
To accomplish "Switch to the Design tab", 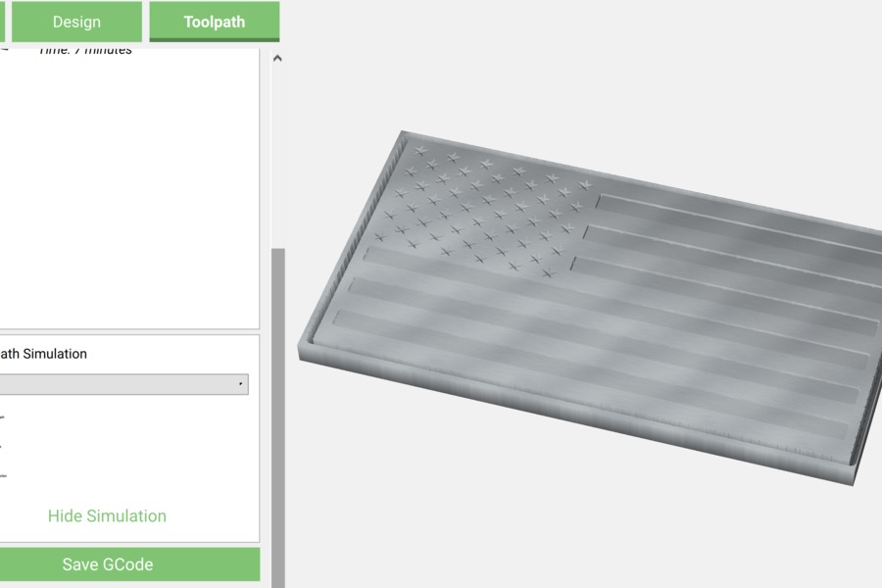I will [x=76, y=22].
